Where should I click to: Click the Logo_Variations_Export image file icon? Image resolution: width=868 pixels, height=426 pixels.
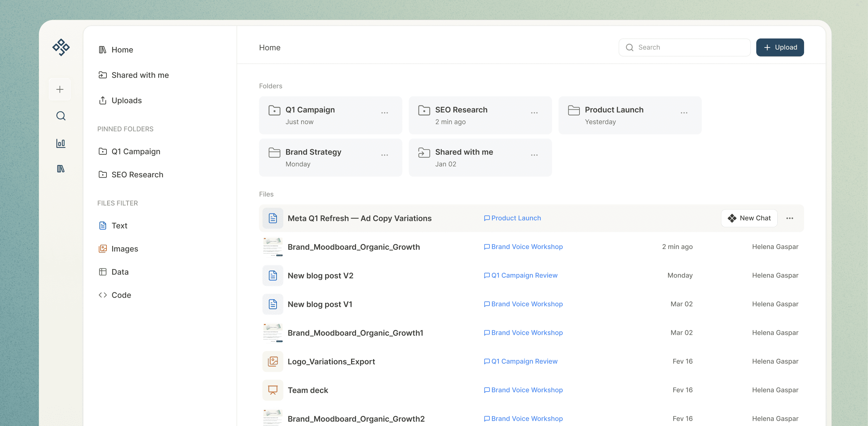point(273,361)
